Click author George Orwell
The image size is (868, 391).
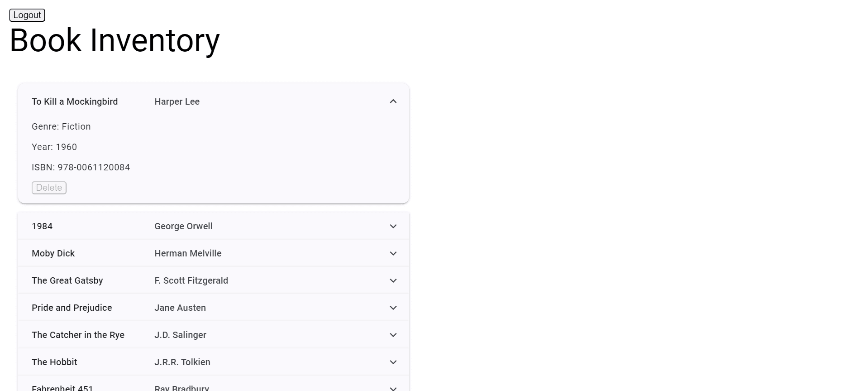[x=183, y=226]
